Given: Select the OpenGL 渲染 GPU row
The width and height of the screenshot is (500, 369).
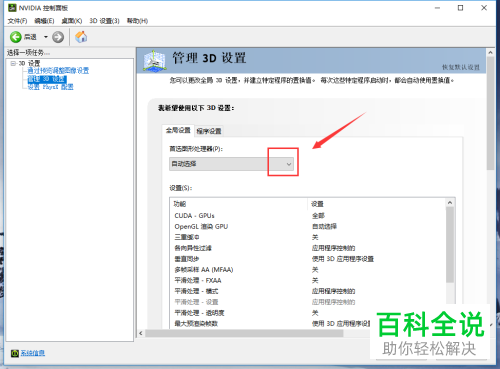Looking at the screenshot, I should [x=308, y=226].
